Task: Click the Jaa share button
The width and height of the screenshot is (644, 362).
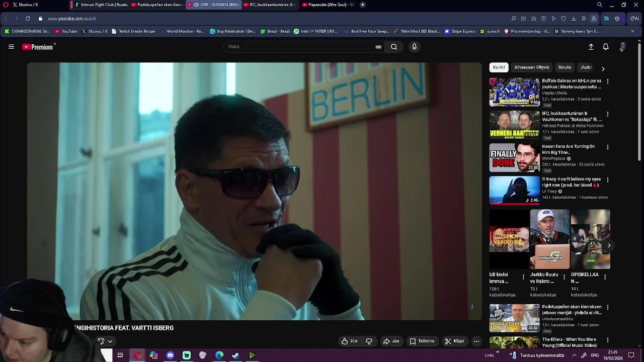Action: [x=391, y=341]
